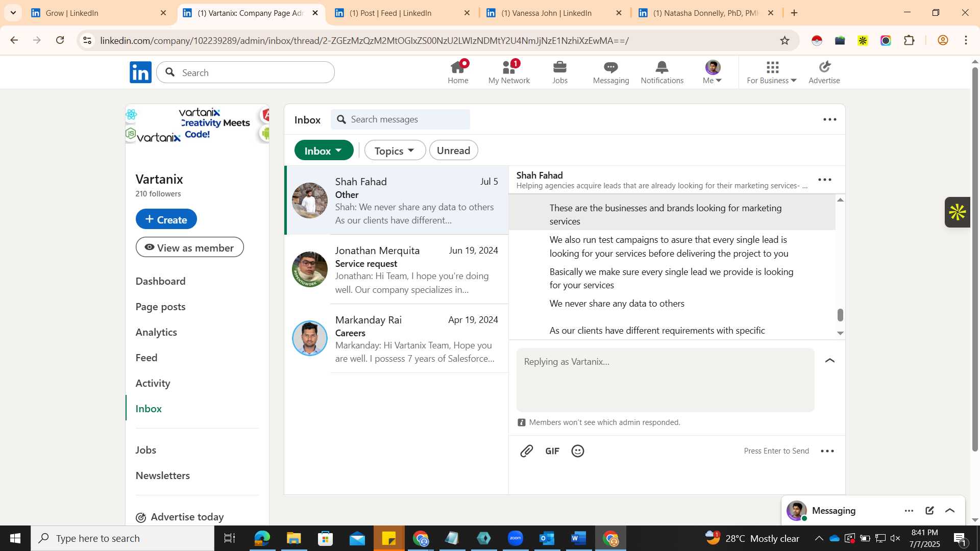
Task: Bookmark this page with the star icon
Action: 785,40
